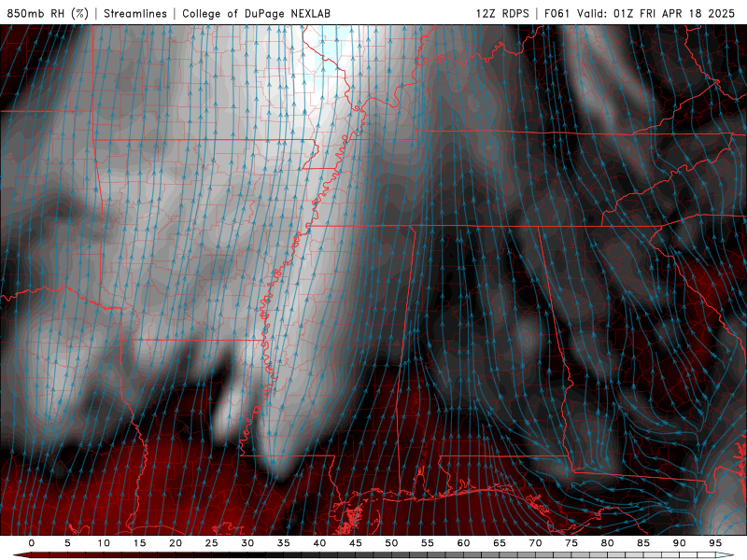
Task: Click the "45" value on the color scale
Action: pos(356,543)
